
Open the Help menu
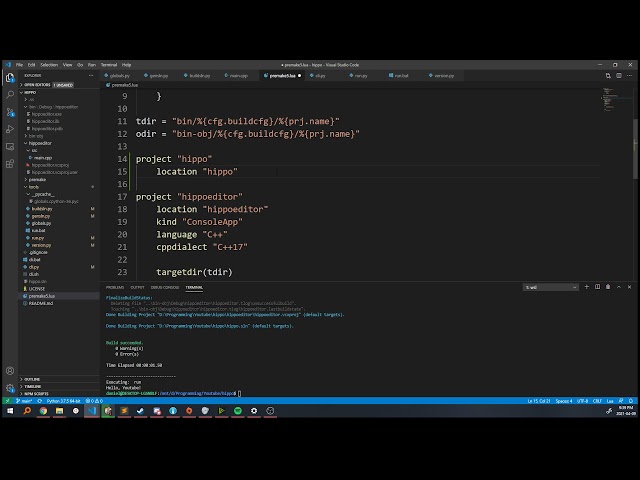click(x=127, y=65)
